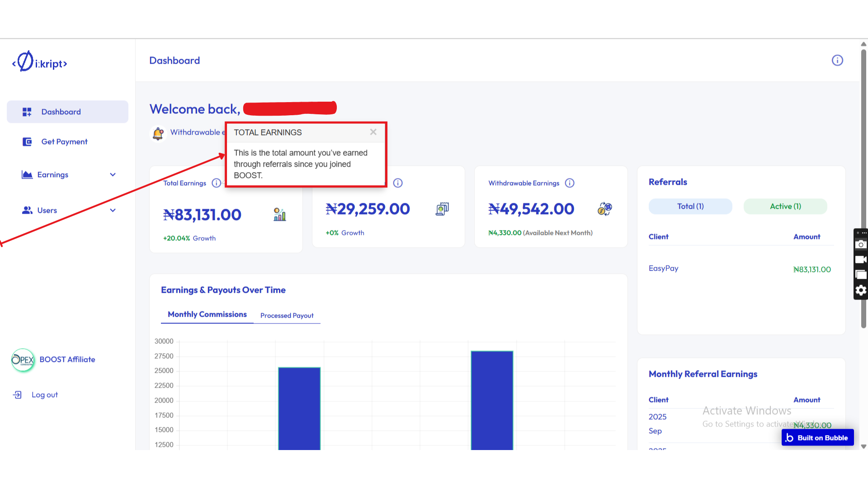Click the Withdrawable Earnings info icon
Screen dimensions: 868x488
click(570, 183)
